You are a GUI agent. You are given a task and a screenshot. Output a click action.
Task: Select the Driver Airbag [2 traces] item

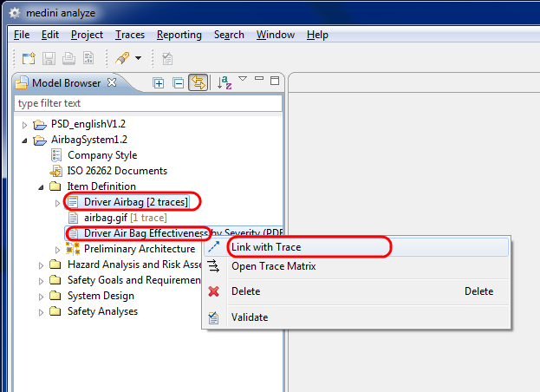(x=135, y=202)
